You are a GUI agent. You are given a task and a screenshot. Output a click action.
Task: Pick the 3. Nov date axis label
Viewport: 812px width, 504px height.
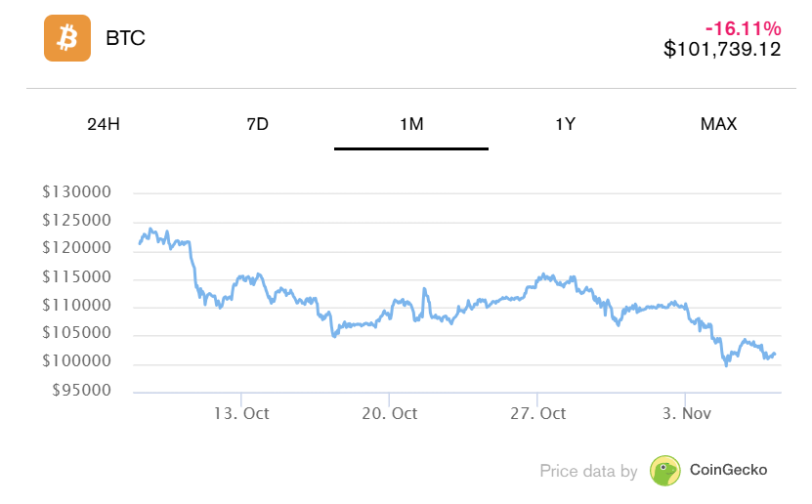[685, 413]
